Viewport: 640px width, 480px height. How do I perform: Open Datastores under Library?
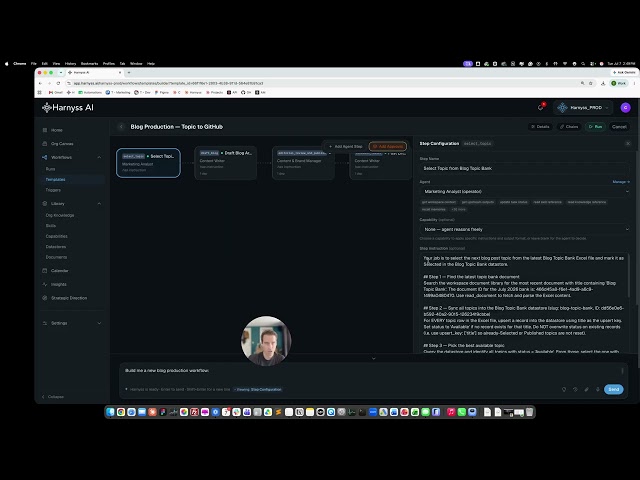point(56,247)
